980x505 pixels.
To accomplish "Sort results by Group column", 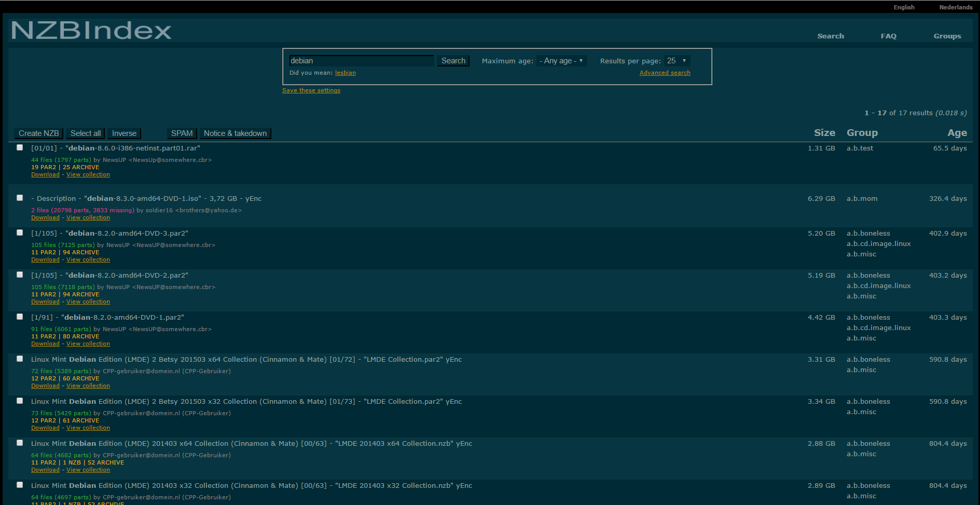I will point(862,133).
